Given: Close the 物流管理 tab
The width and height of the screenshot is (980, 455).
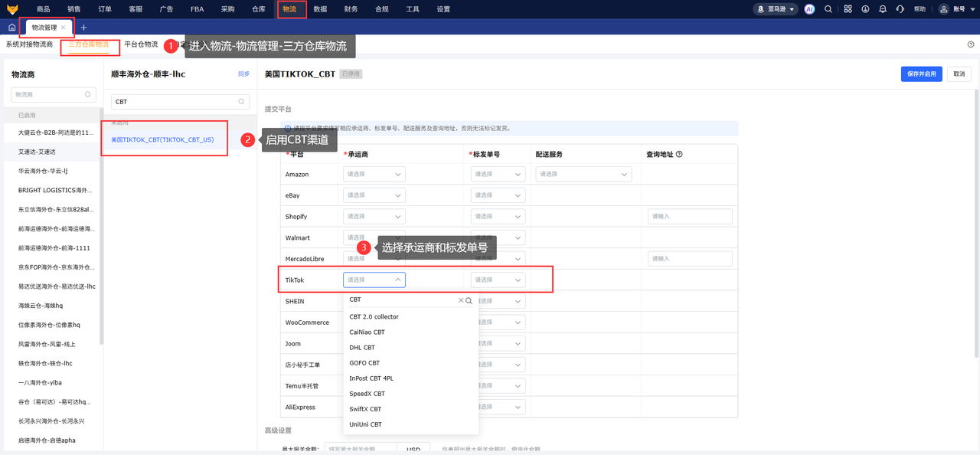Looking at the screenshot, I should [x=64, y=28].
